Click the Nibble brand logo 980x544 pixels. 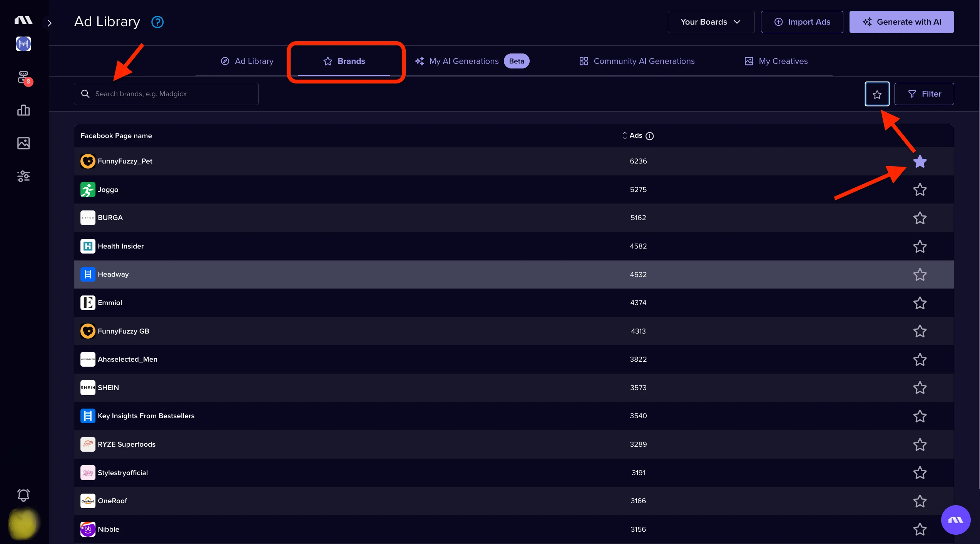88,529
